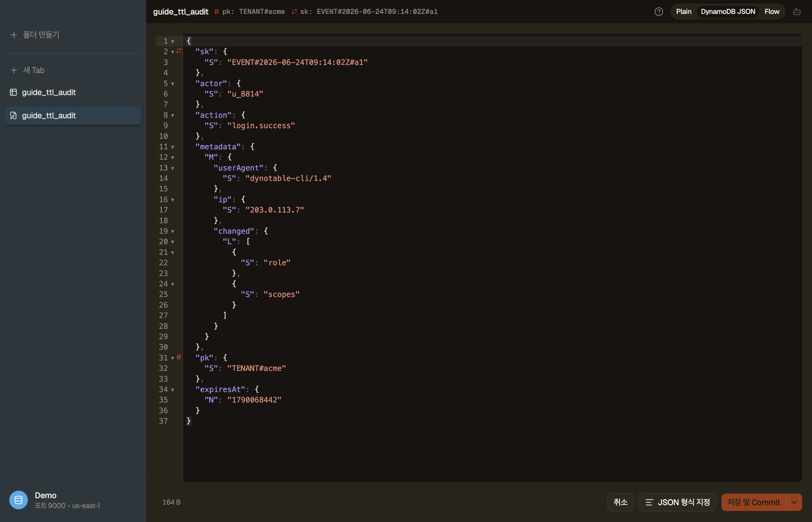Collapse the "M" map at line 12

[x=173, y=157]
